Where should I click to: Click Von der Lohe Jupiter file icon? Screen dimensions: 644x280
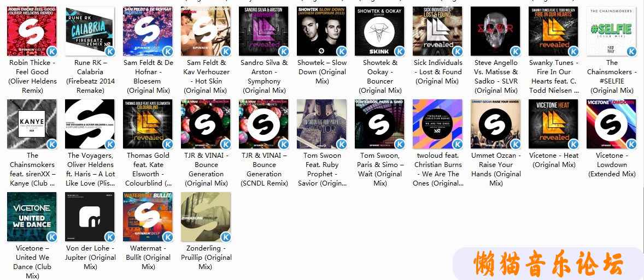tap(90, 217)
